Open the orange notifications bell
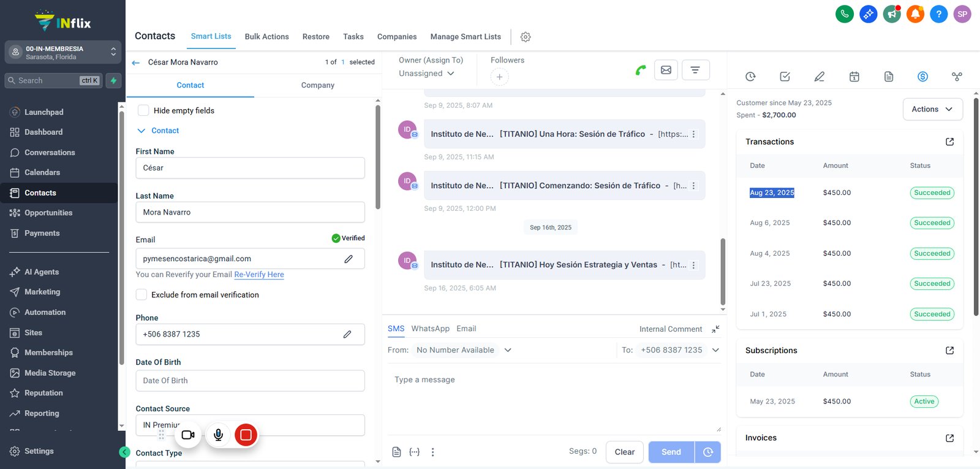 tap(915, 14)
